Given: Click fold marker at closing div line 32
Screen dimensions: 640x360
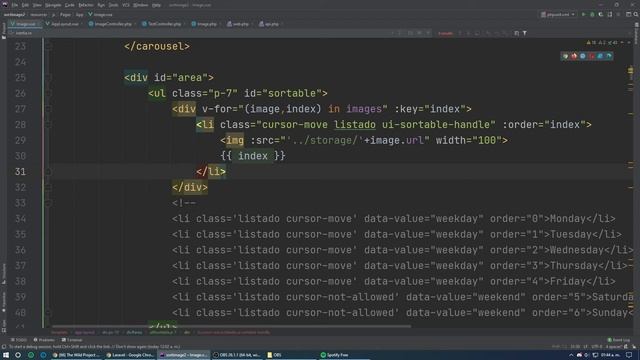Looking at the screenshot, I should click(48, 187).
